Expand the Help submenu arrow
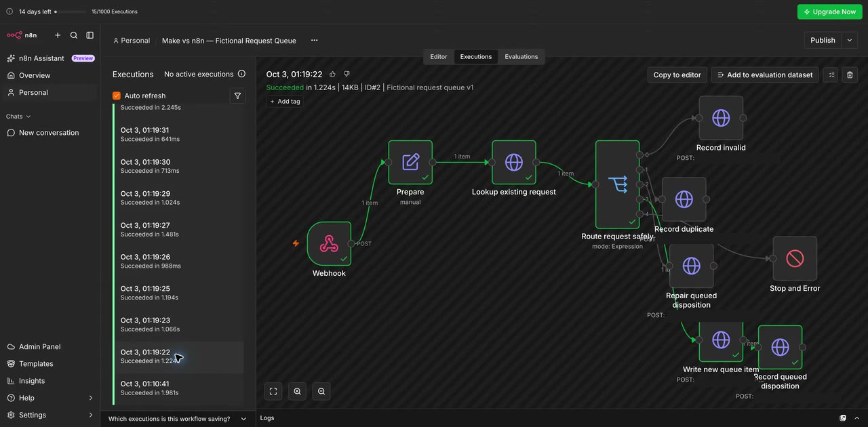Image resolution: width=868 pixels, height=427 pixels. [x=91, y=398]
